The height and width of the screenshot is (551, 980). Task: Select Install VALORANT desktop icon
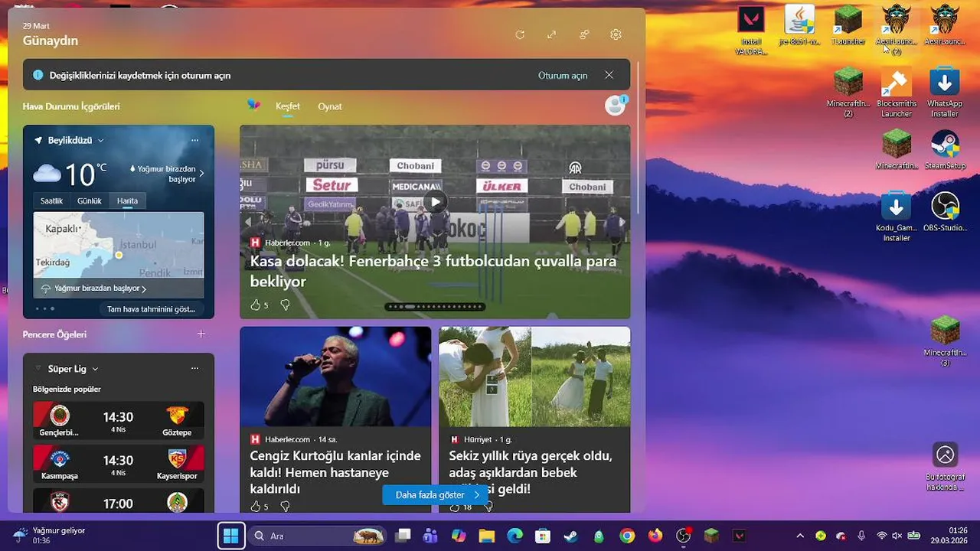[751, 31]
